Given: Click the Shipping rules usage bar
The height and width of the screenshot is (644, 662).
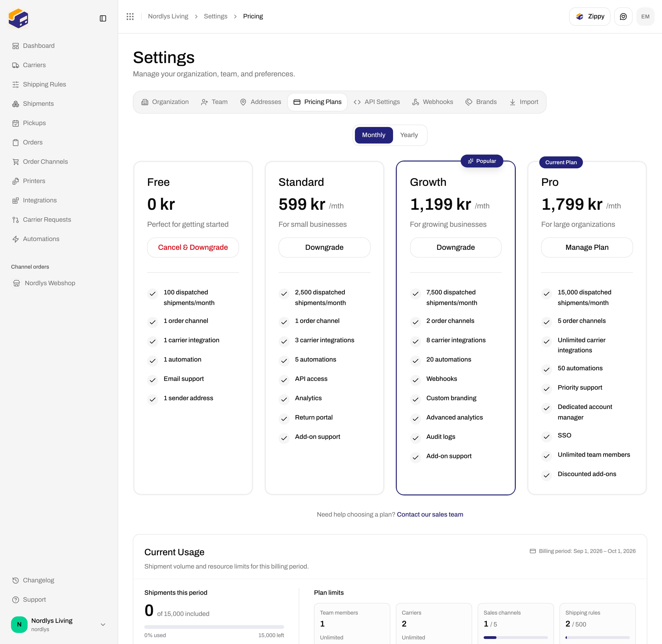Looking at the screenshot, I should [x=597, y=638].
